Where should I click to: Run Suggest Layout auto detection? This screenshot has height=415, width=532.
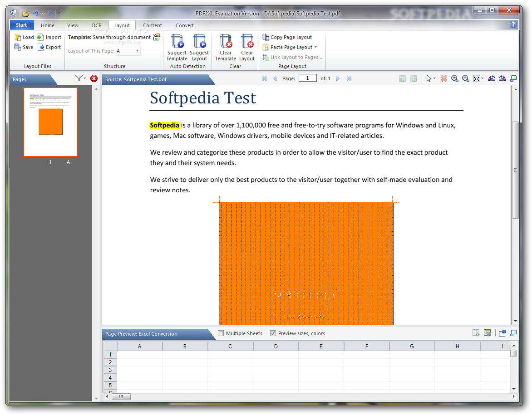pyautogui.click(x=199, y=48)
